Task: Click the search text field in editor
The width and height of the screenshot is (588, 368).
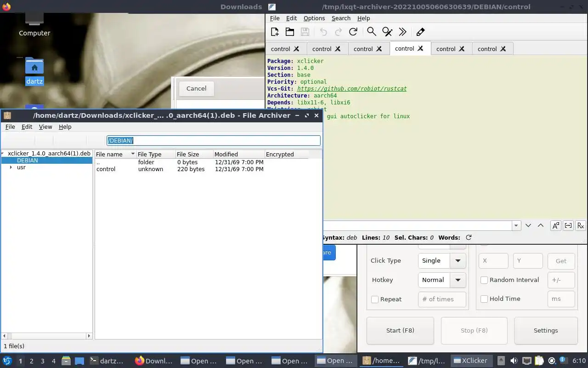Action: coord(418,225)
